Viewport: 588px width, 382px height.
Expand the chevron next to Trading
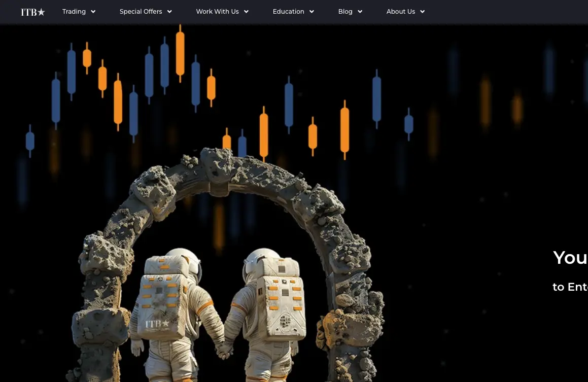tap(93, 12)
